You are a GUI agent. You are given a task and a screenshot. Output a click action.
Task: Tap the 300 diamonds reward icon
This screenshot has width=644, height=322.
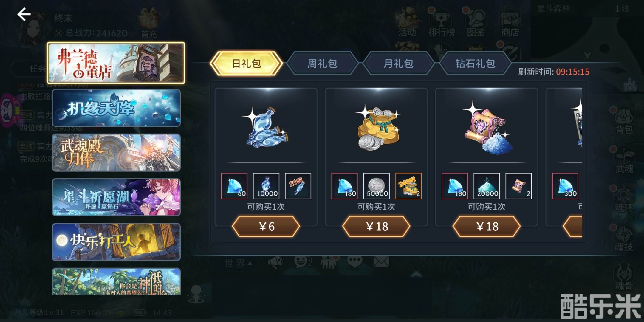click(565, 186)
